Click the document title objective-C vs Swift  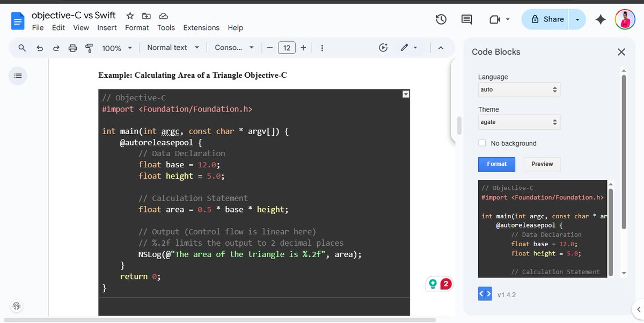coord(74,16)
